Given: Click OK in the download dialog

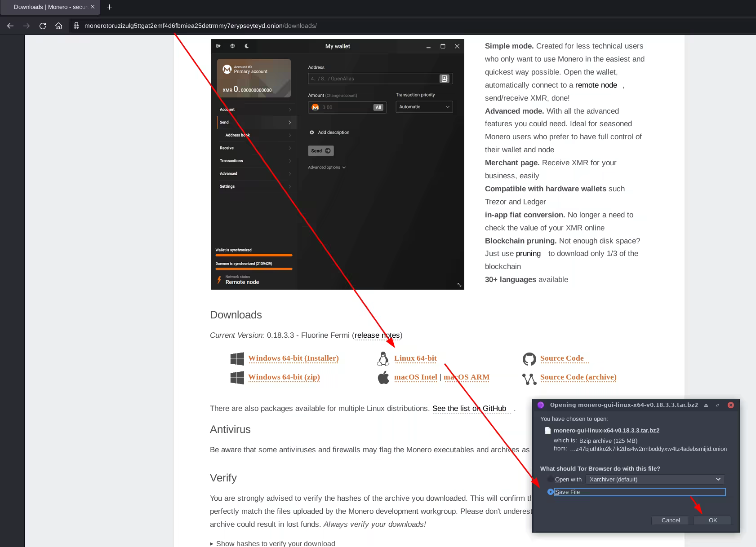Looking at the screenshot, I should (712, 520).
